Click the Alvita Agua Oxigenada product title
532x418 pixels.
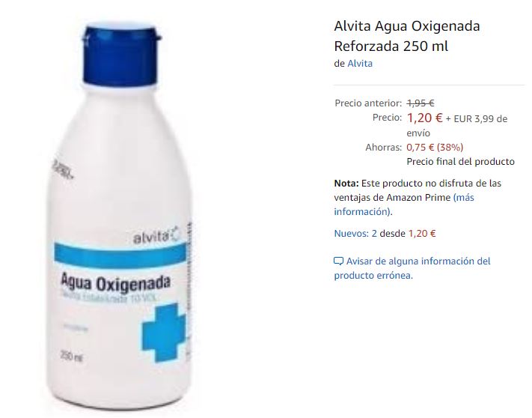407,36
